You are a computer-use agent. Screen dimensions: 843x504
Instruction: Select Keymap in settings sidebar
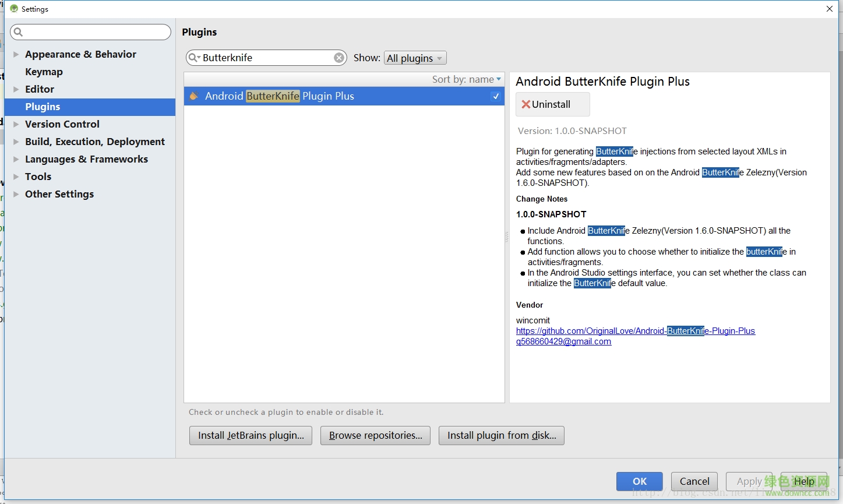coord(44,72)
